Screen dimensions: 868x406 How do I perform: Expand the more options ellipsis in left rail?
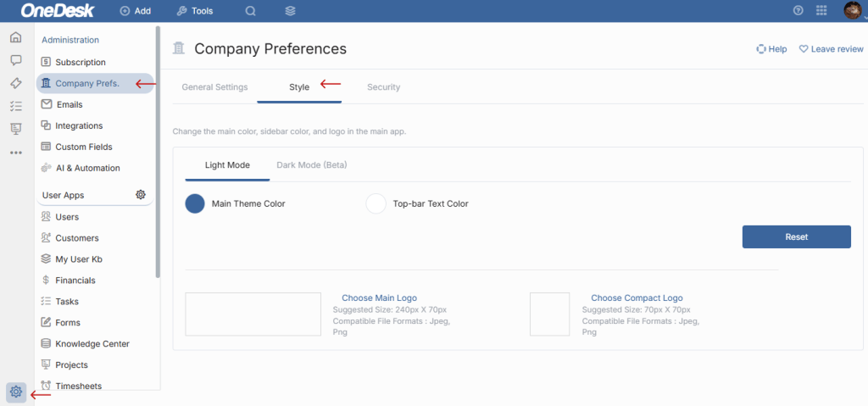pyautogui.click(x=15, y=153)
